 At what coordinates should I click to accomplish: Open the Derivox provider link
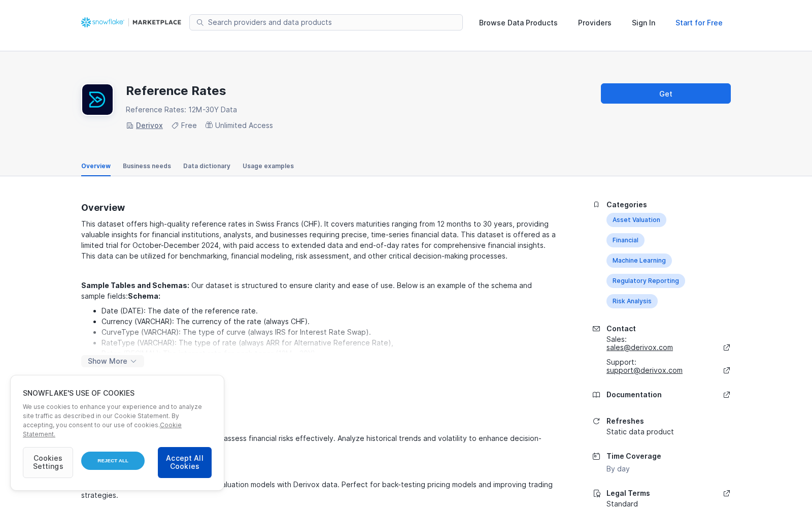(x=149, y=125)
